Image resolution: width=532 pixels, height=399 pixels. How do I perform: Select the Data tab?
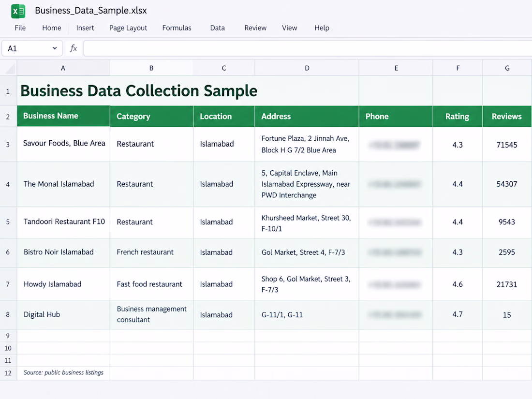[x=218, y=28]
